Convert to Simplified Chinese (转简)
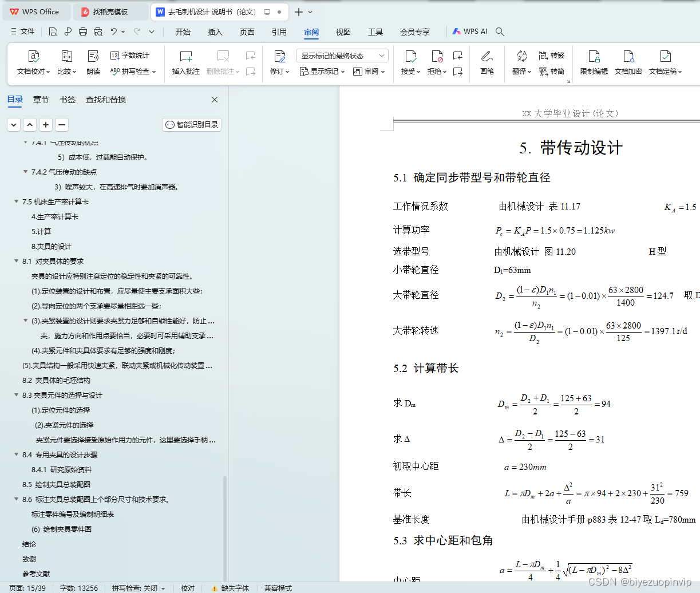This screenshot has width=700, height=593. tap(552, 72)
